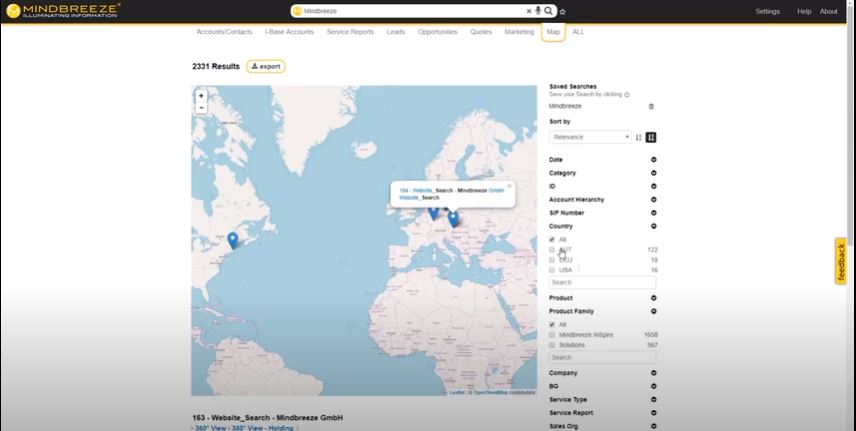Expand the Company filter
The width and height of the screenshot is (856, 431).
coord(653,373)
